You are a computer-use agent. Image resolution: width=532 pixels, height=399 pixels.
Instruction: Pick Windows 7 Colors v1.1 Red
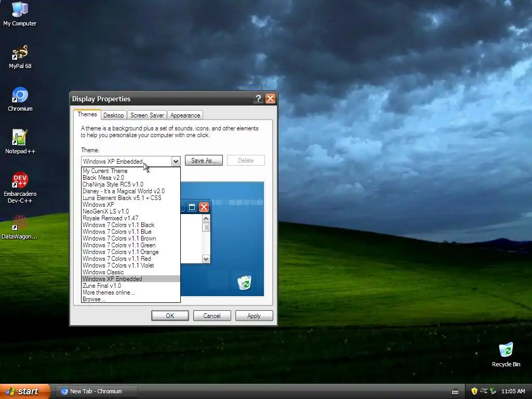[x=130, y=259]
